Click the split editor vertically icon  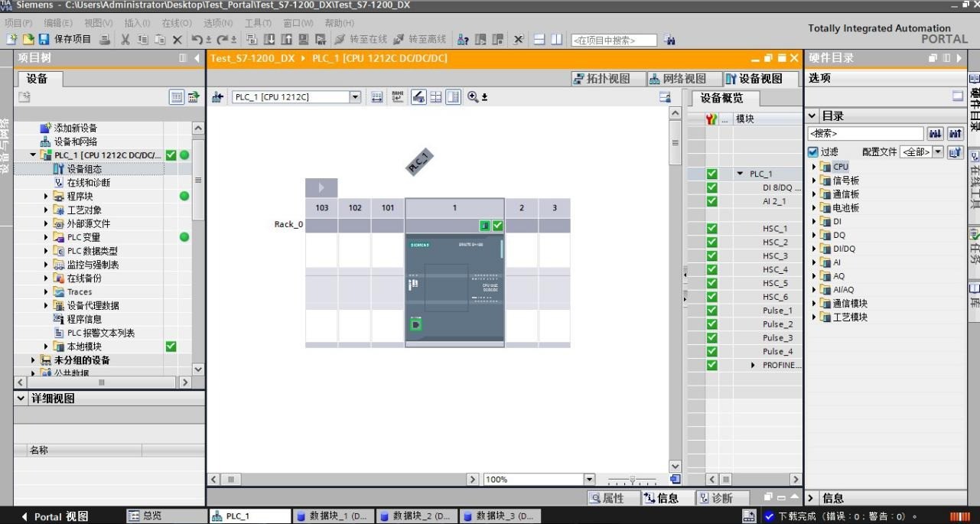coord(556,39)
